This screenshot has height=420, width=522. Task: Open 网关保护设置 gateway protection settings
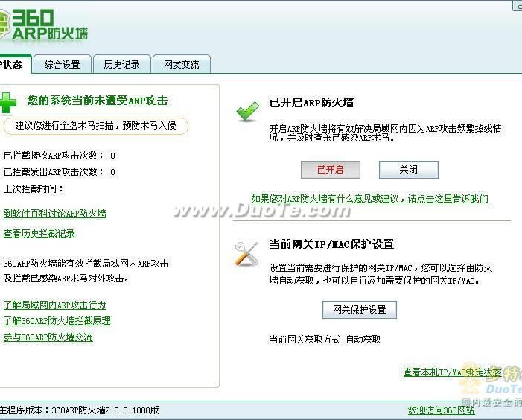(360, 310)
